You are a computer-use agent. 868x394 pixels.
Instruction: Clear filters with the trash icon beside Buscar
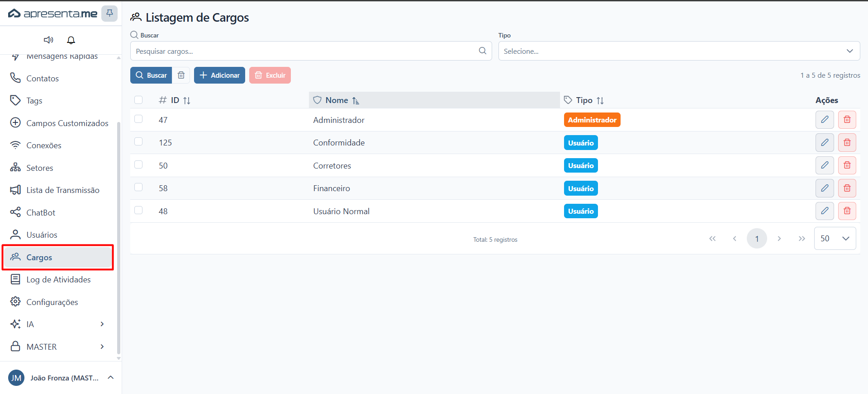click(181, 75)
